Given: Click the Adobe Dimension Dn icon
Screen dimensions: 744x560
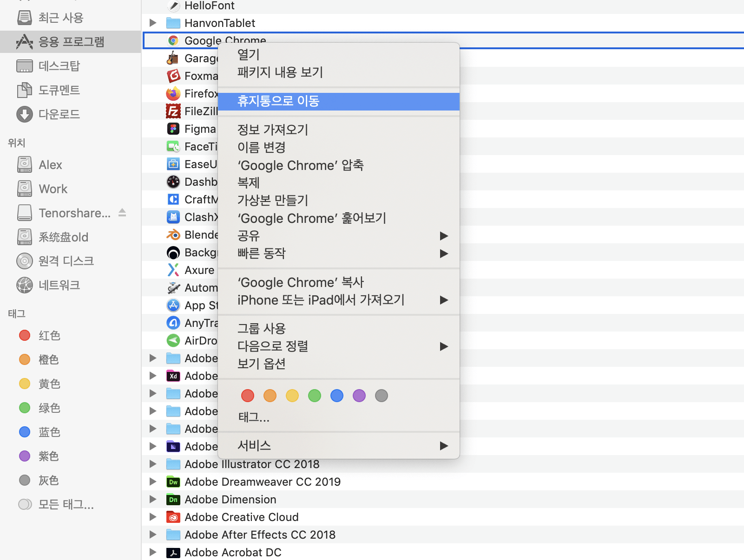Looking at the screenshot, I should click(x=173, y=500).
